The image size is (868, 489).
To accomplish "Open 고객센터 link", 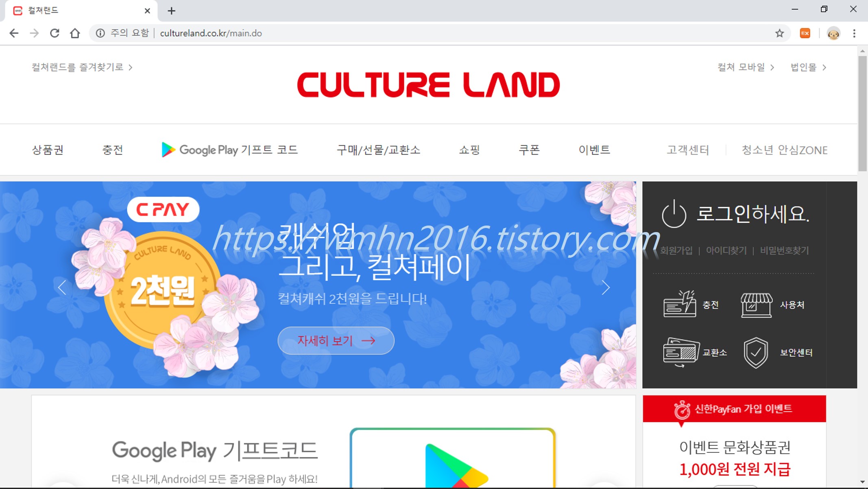I will (687, 150).
